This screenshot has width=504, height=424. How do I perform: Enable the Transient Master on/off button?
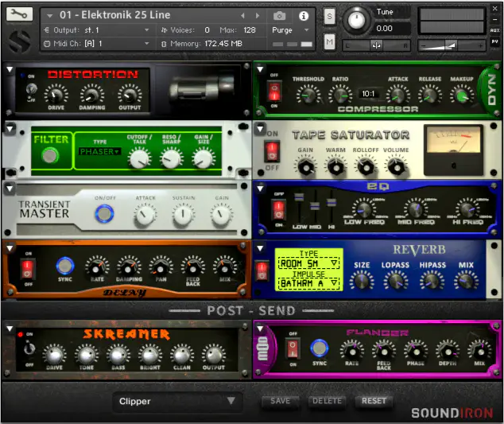pos(103,213)
